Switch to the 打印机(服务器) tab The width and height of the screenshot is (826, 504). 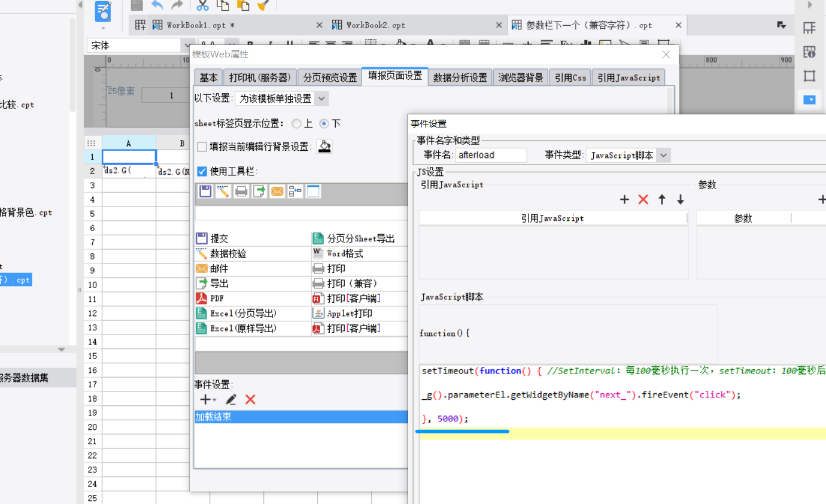(x=260, y=77)
